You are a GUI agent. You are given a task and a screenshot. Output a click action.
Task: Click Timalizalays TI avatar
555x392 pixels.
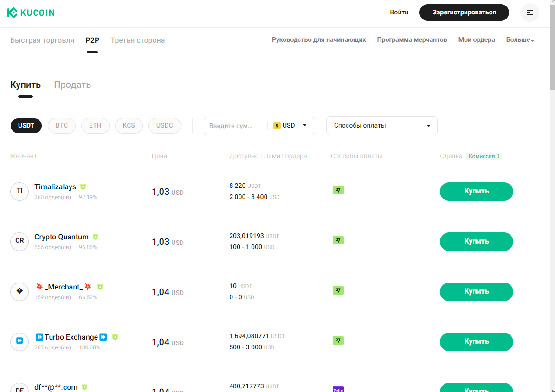click(19, 192)
